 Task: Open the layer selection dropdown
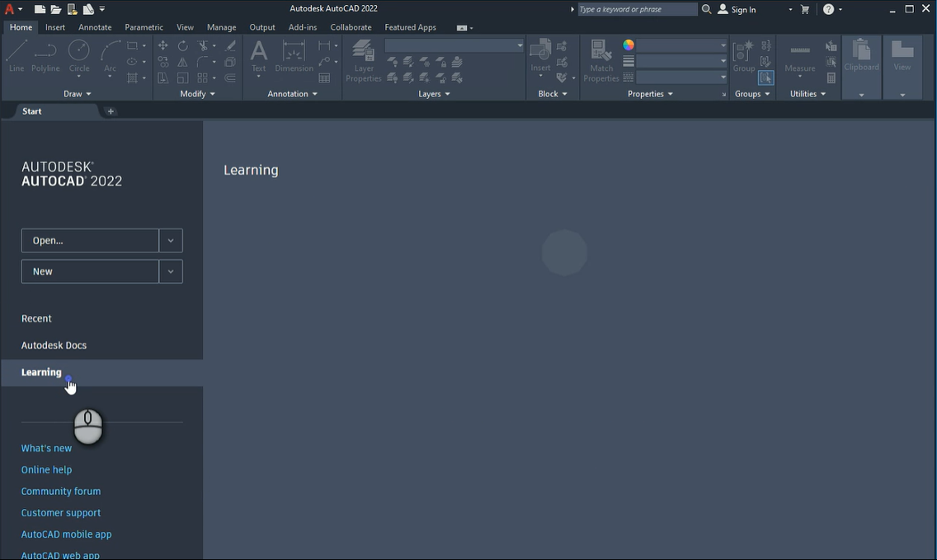point(454,45)
